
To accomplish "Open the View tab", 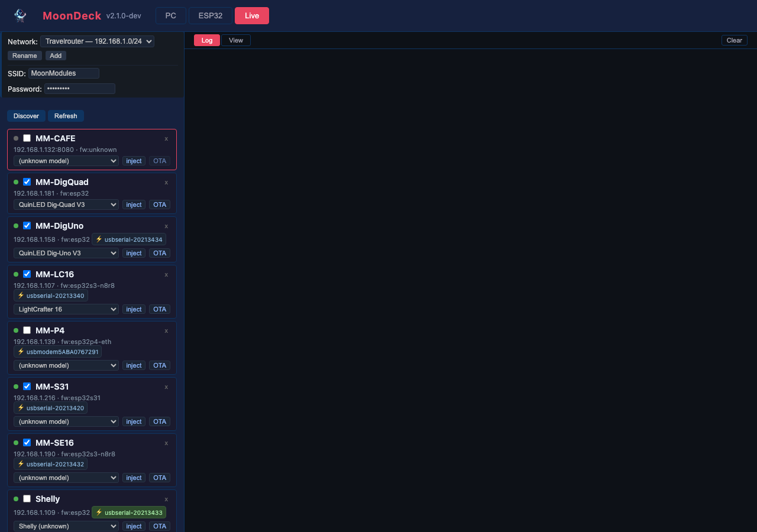I will pos(236,40).
